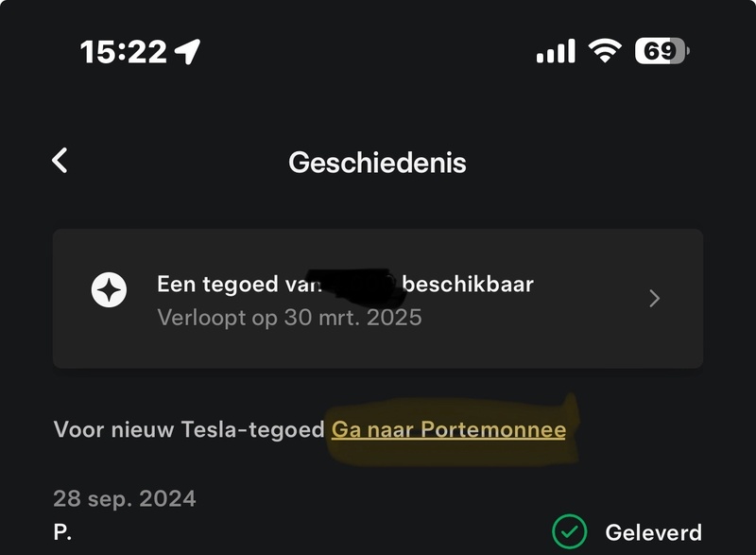This screenshot has height=555, width=756.
Task: Tap 'Voor nieuw Tesla-tegoed' text
Action: click(x=189, y=429)
